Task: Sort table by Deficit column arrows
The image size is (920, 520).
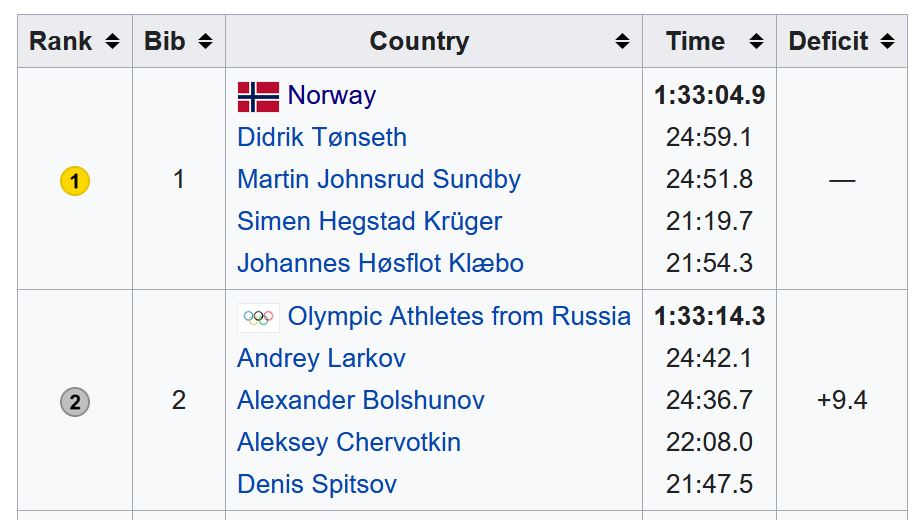Action: tap(887, 42)
